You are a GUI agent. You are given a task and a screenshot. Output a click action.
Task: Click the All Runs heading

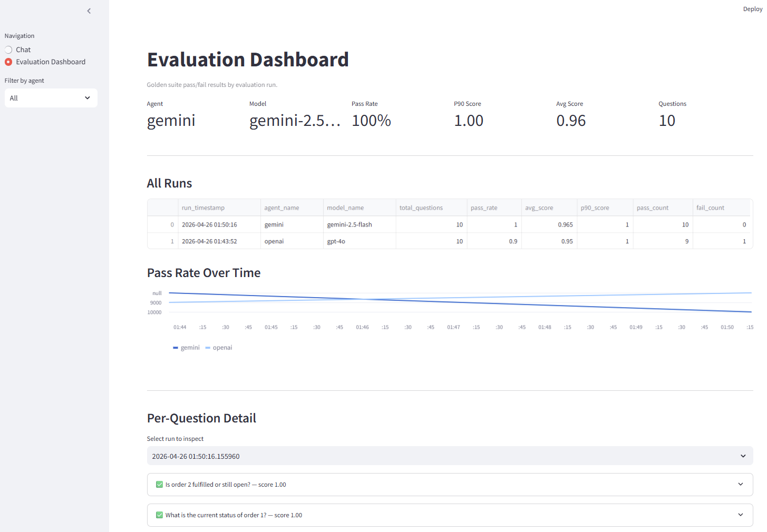[x=169, y=183]
